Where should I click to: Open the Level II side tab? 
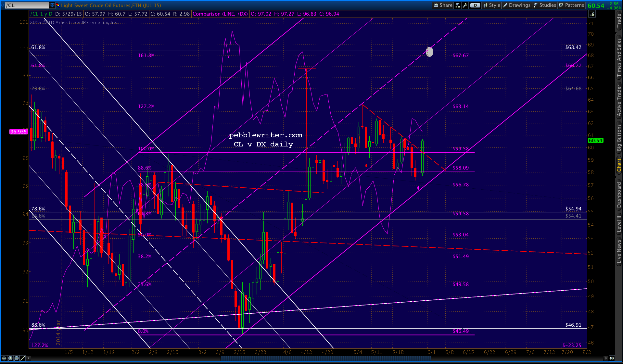pos(619,224)
